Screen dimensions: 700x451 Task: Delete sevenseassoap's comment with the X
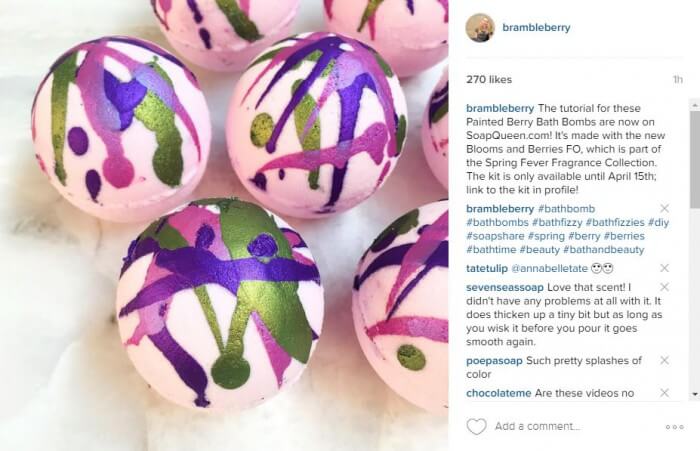pyautogui.click(x=664, y=287)
